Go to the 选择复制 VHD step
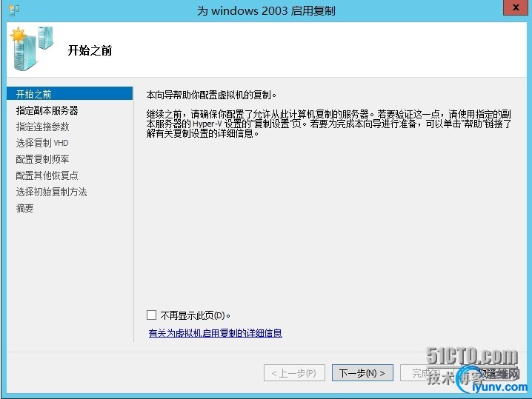 pos(42,143)
